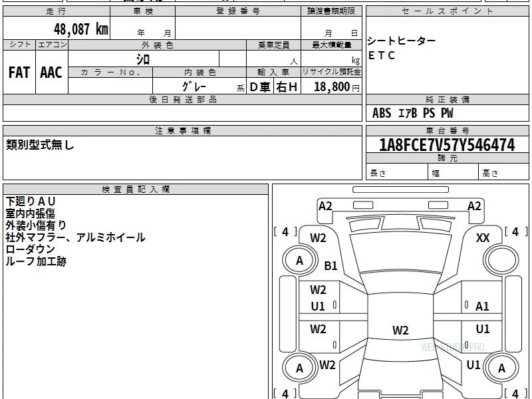
Task: Click the wheel circle without an A mark
Action: [501, 261]
